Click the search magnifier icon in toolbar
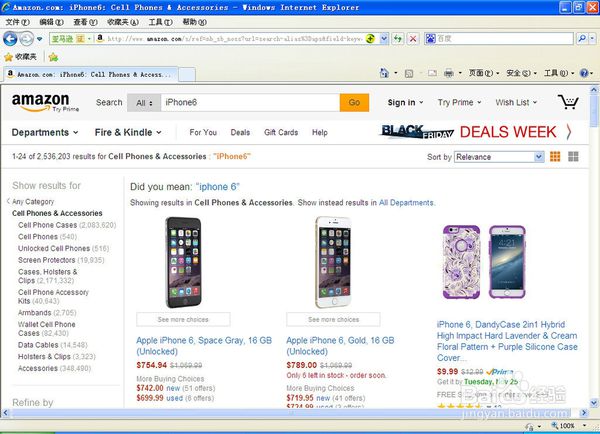 pos(582,39)
